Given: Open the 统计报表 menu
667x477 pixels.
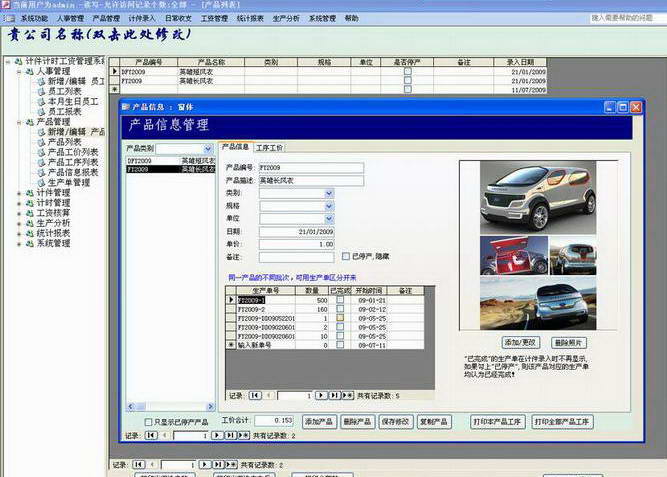Looking at the screenshot, I should tap(251, 18).
